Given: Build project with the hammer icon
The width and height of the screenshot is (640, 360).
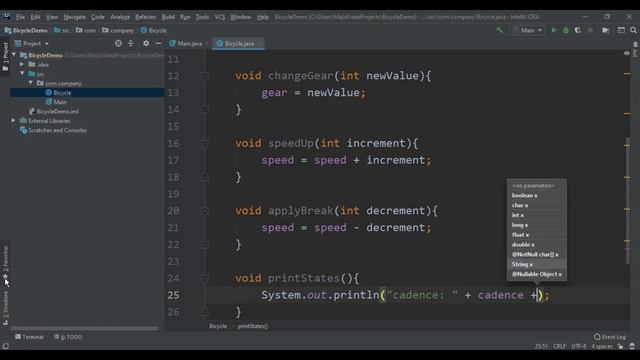Looking at the screenshot, I should (499, 30).
